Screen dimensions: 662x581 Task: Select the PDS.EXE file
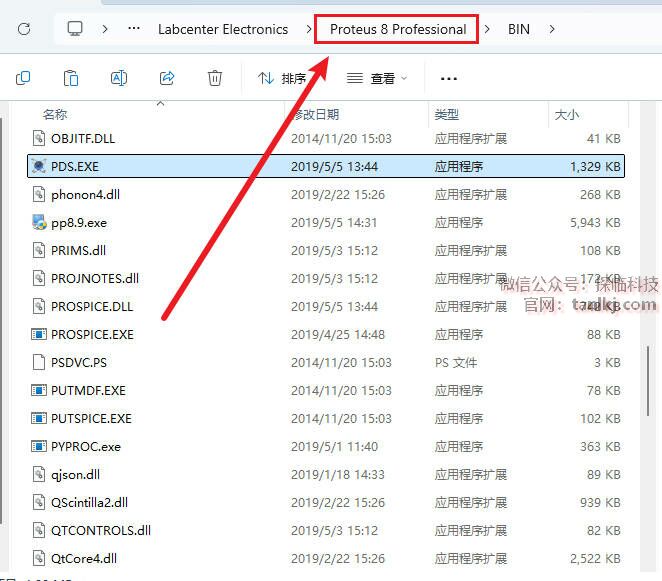tap(326, 166)
